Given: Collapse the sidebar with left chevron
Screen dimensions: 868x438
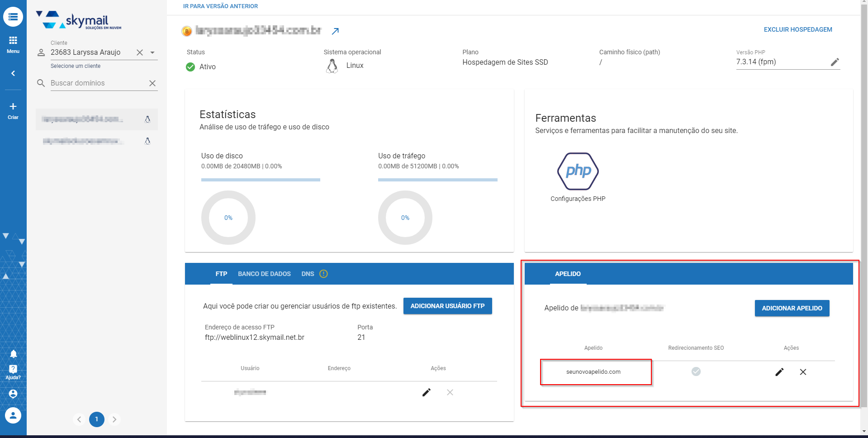Looking at the screenshot, I should tap(13, 73).
